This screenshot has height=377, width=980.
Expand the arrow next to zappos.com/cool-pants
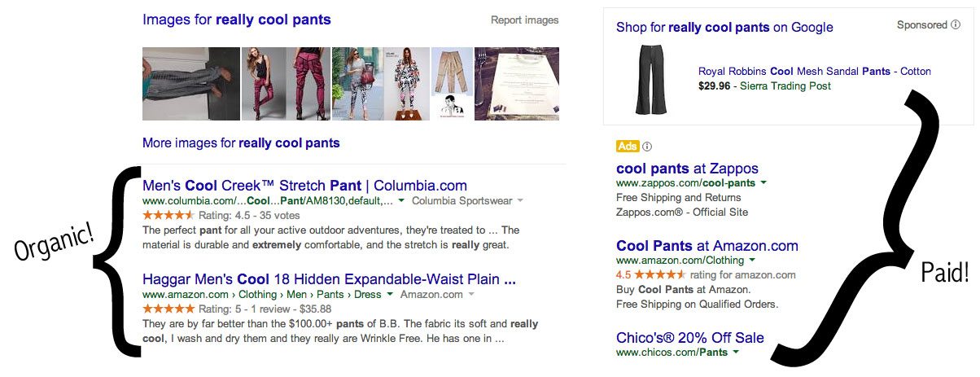(762, 183)
